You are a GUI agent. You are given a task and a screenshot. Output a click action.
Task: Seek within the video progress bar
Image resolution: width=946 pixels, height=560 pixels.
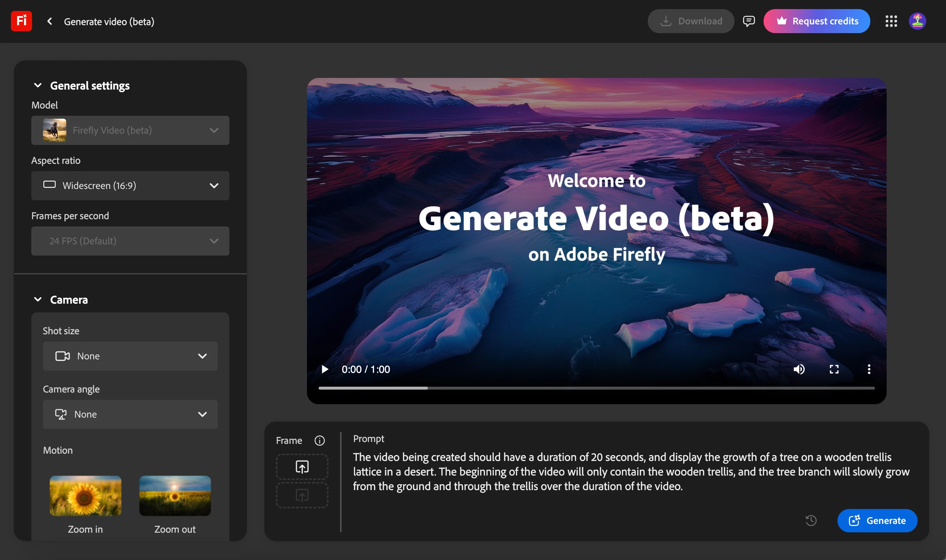(x=596, y=388)
